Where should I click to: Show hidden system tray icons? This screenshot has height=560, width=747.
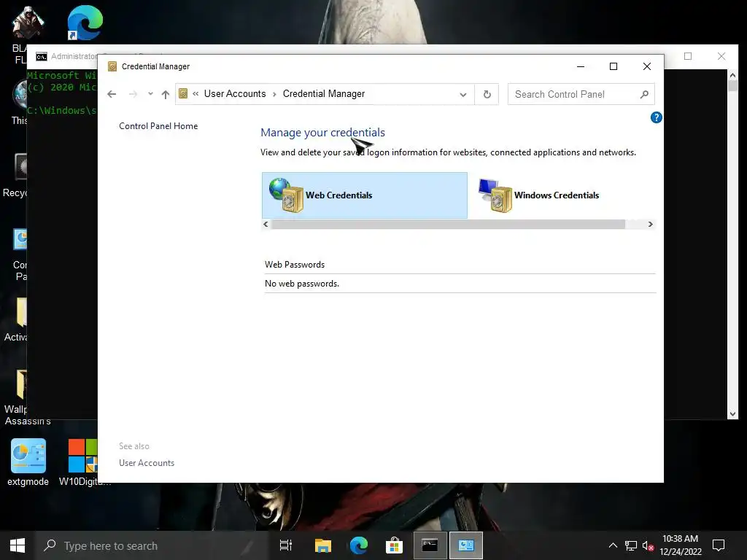tap(613, 545)
